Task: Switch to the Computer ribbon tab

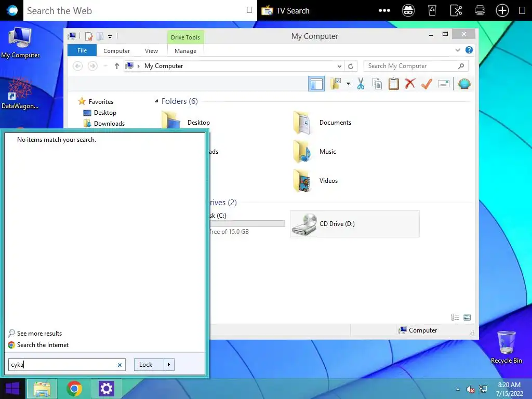Action: [x=117, y=51]
